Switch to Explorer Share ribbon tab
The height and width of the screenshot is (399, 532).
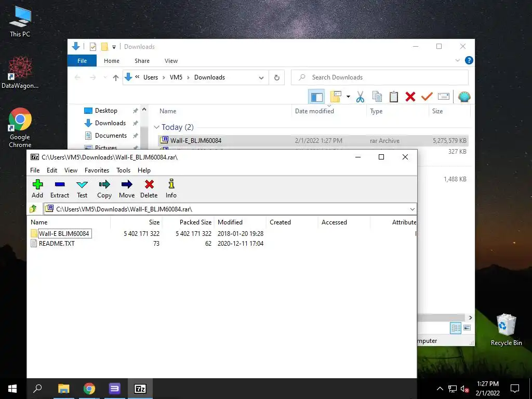click(x=142, y=61)
